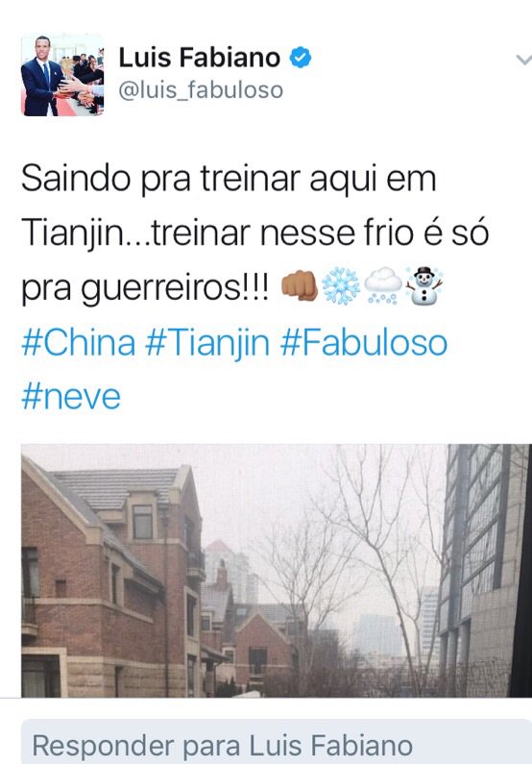Open the #China hashtag
The image size is (532, 764).
(x=79, y=342)
